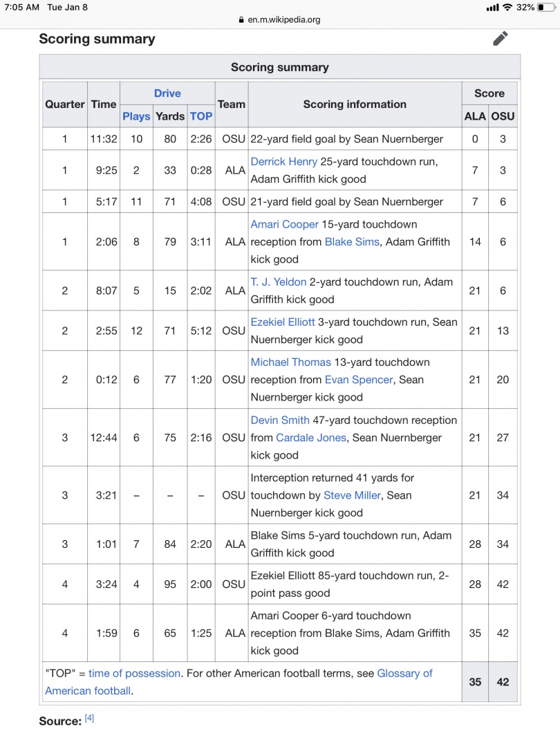Open the Plays column header link

click(136, 116)
